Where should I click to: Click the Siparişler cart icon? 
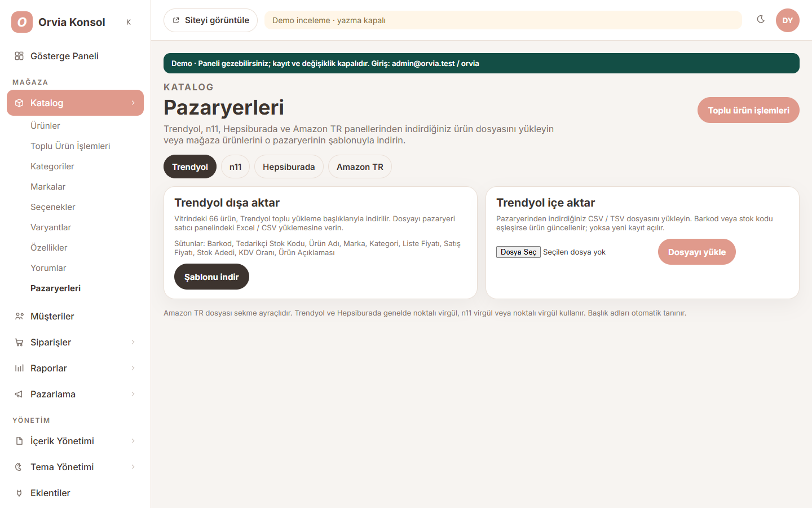click(x=19, y=342)
